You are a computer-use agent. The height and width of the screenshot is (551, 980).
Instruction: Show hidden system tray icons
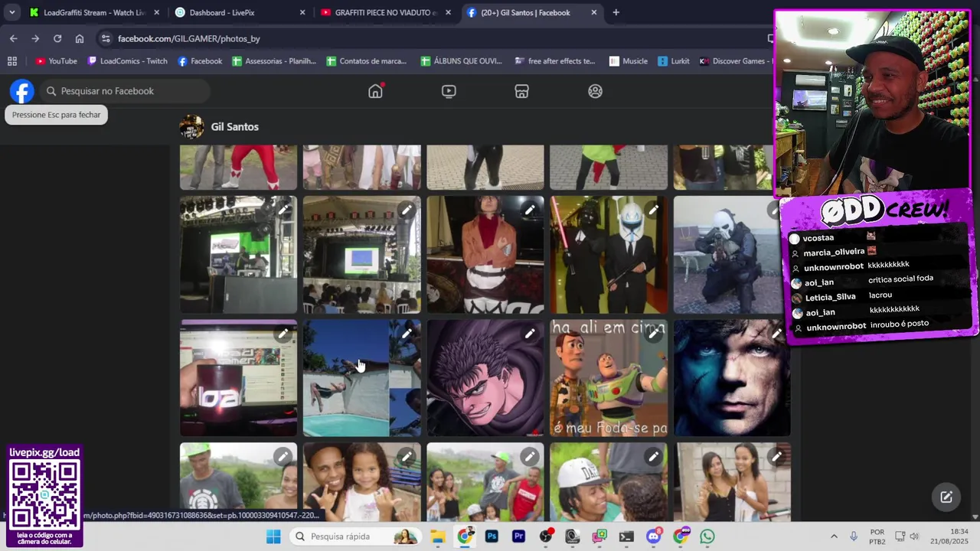pyautogui.click(x=834, y=536)
